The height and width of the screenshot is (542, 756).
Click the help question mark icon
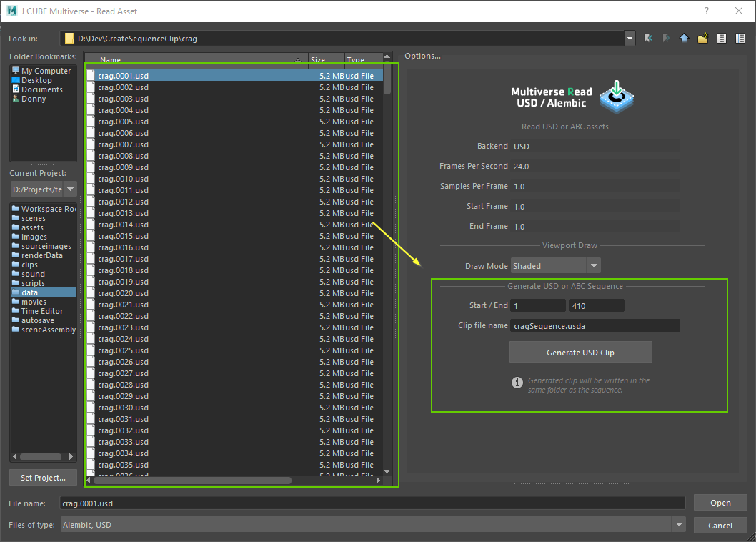pos(707,11)
